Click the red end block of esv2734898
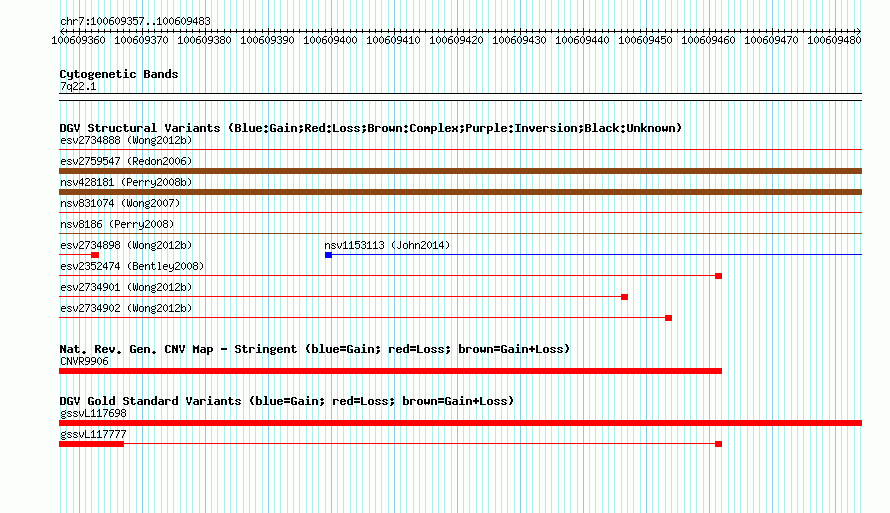Viewport: 890px width, 513px height. 95,255
